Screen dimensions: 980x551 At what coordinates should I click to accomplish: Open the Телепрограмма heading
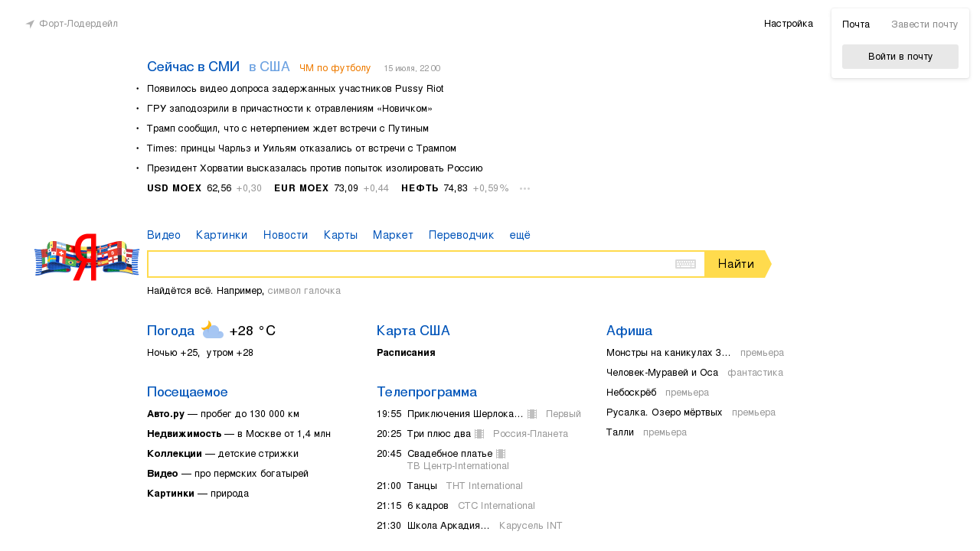pos(426,392)
